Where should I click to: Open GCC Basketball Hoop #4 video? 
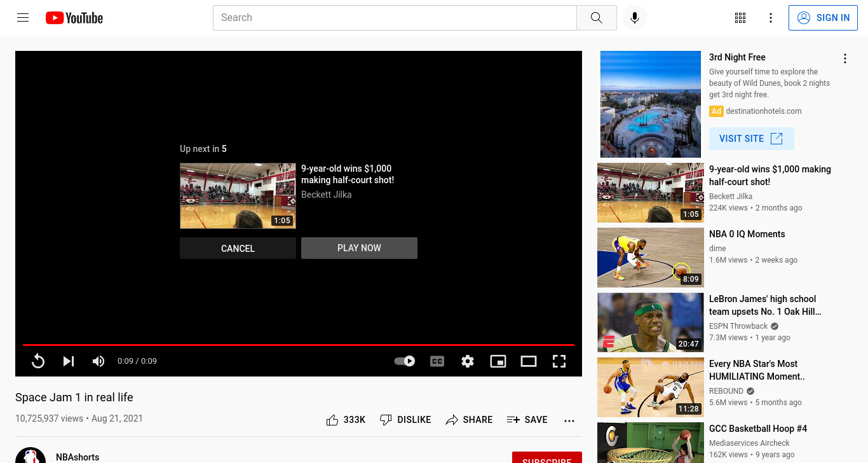(758, 429)
